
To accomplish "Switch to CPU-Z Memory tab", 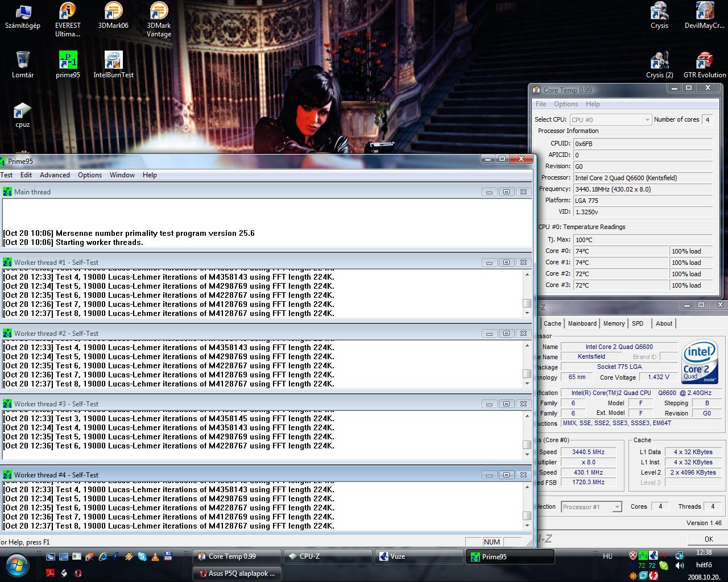I will pos(614,323).
